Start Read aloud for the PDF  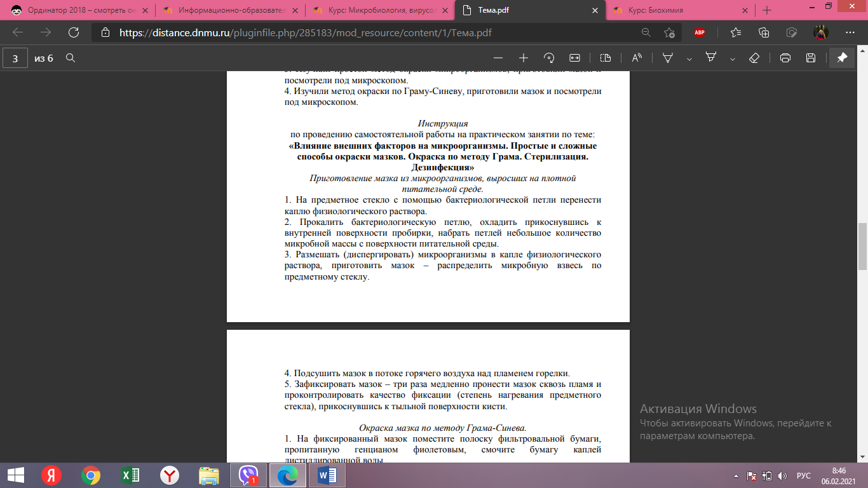[x=637, y=58]
